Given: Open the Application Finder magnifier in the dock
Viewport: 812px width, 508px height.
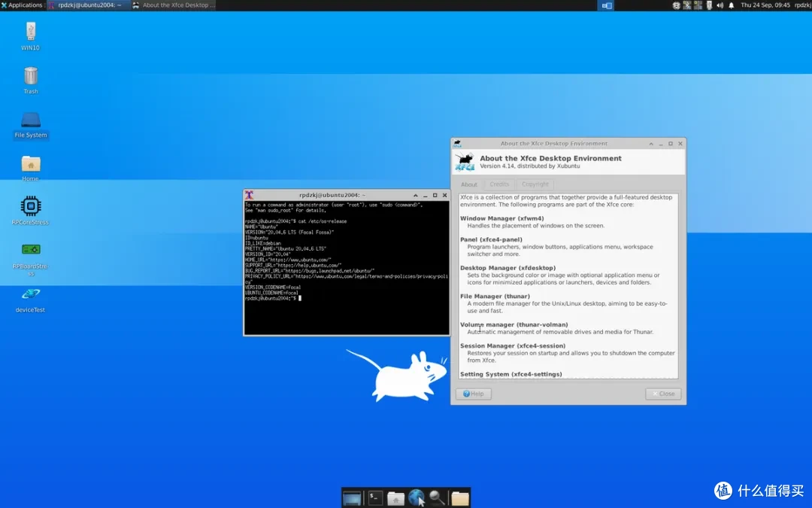Looking at the screenshot, I should (x=437, y=498).
